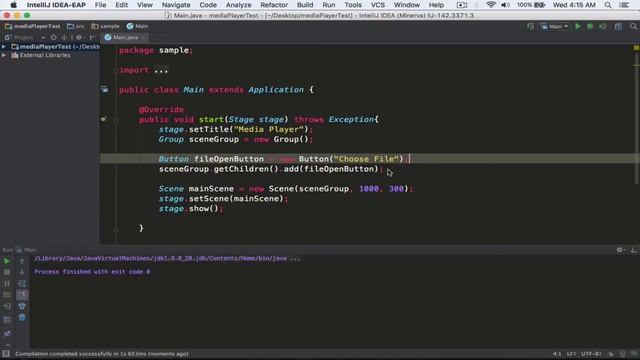640x360 pixels.
Task: Expand mediaPlayerTest project tree node
Action: 4,47
